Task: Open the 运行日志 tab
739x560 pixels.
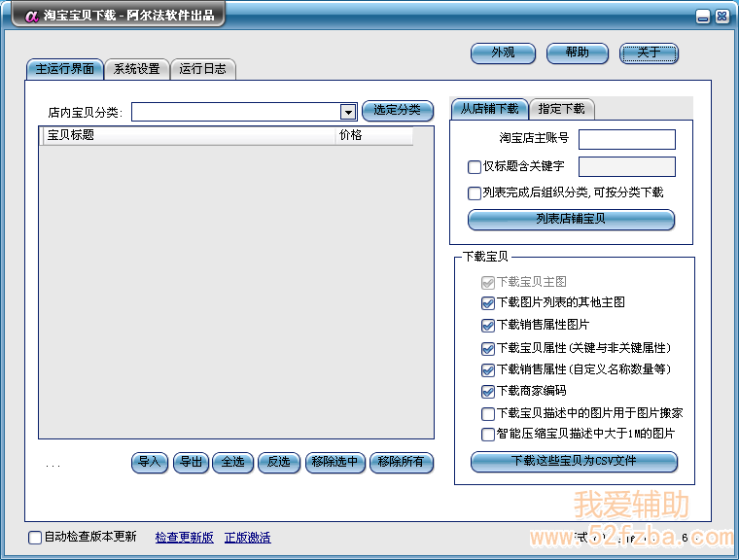Action: 202,69
